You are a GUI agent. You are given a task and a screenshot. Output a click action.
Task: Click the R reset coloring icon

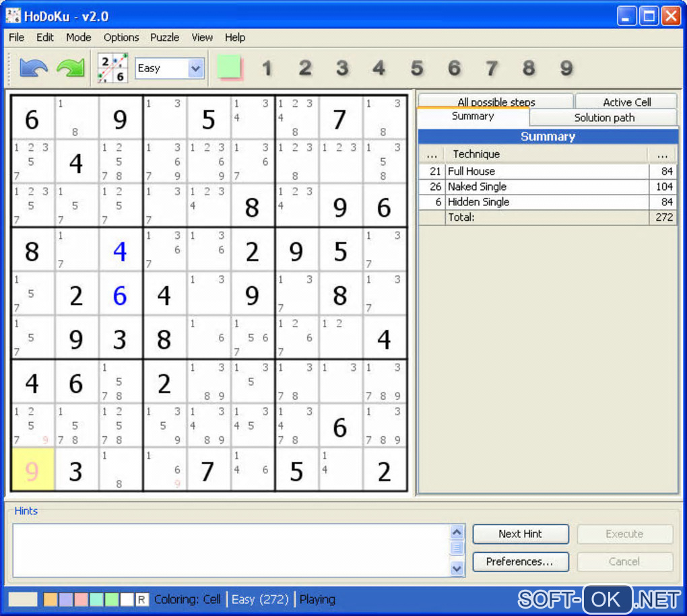142,599
